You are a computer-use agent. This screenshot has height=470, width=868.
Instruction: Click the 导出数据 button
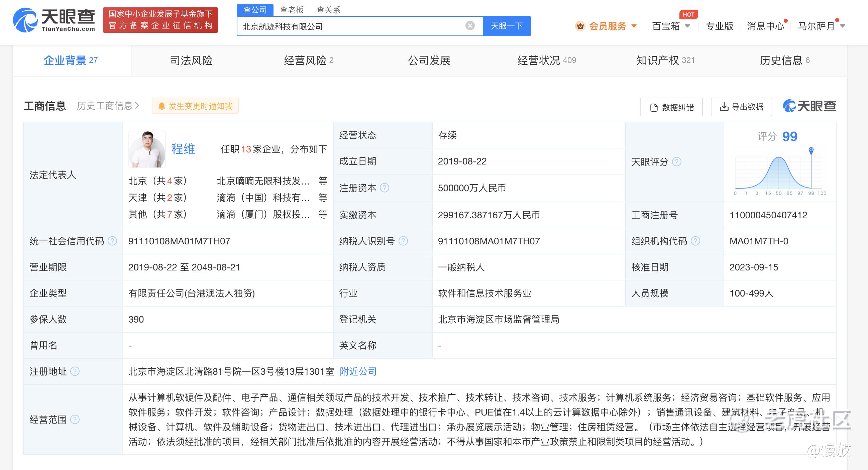pos(741,107)
